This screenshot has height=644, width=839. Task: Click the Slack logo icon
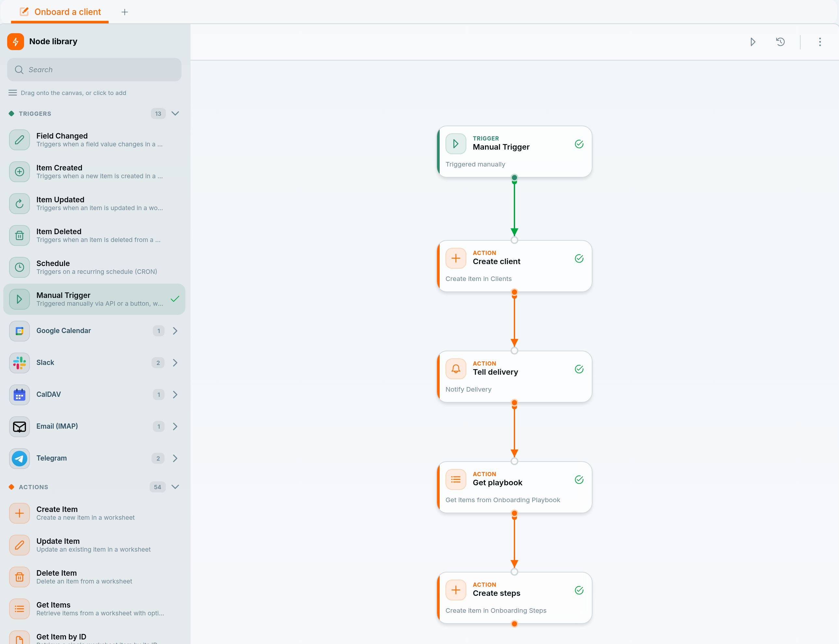[20, 363]
